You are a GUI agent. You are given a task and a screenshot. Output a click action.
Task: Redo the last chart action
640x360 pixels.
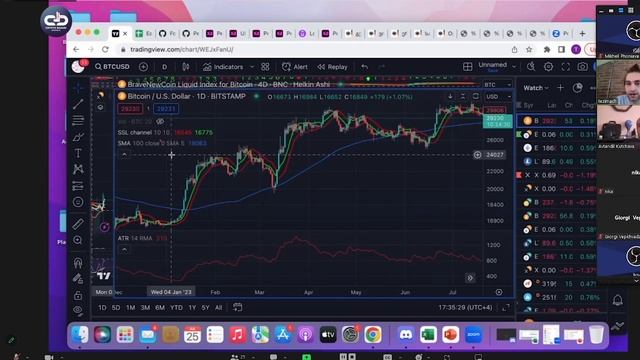(x=382, y=67)
